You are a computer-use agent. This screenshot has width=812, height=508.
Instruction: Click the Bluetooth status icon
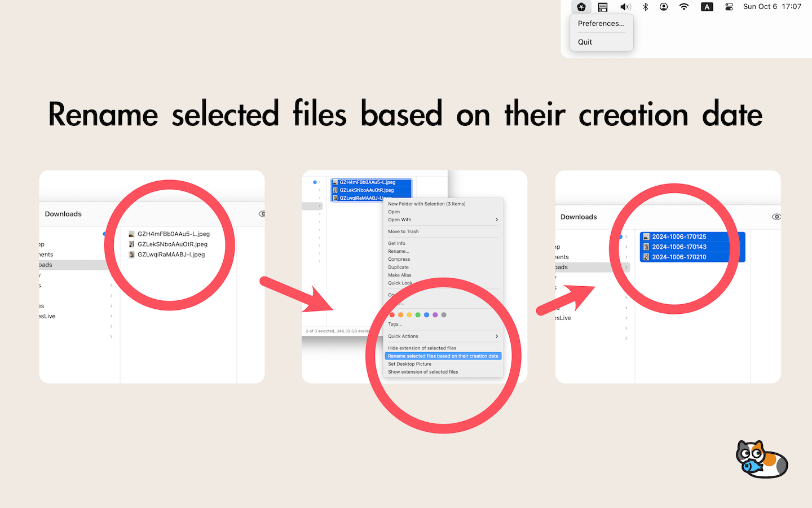click(646, 7)
